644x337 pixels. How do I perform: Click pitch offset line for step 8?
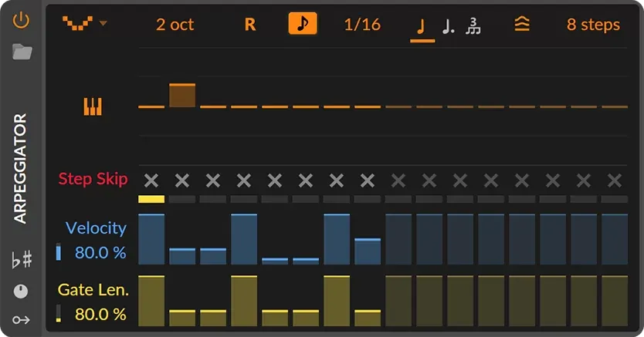tap(368, 106)
